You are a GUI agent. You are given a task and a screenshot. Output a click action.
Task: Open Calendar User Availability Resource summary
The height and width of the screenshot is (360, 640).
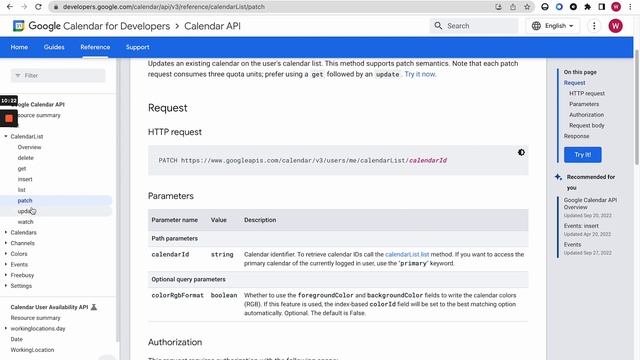[36, 318]
